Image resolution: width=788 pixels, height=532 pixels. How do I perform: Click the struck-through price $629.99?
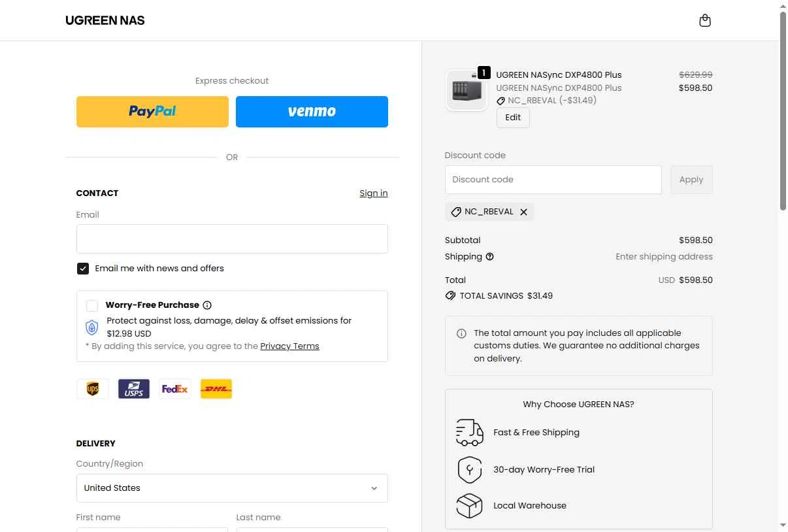coord(696,75)
